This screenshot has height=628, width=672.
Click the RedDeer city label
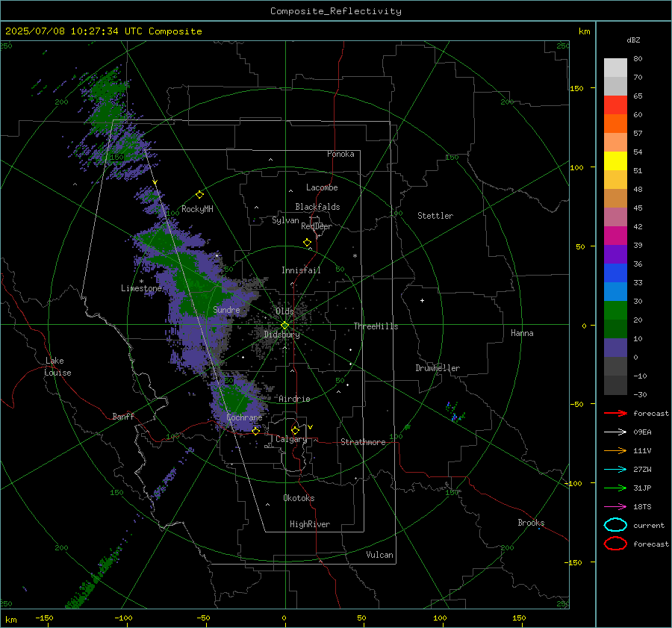tap(317, 226)
